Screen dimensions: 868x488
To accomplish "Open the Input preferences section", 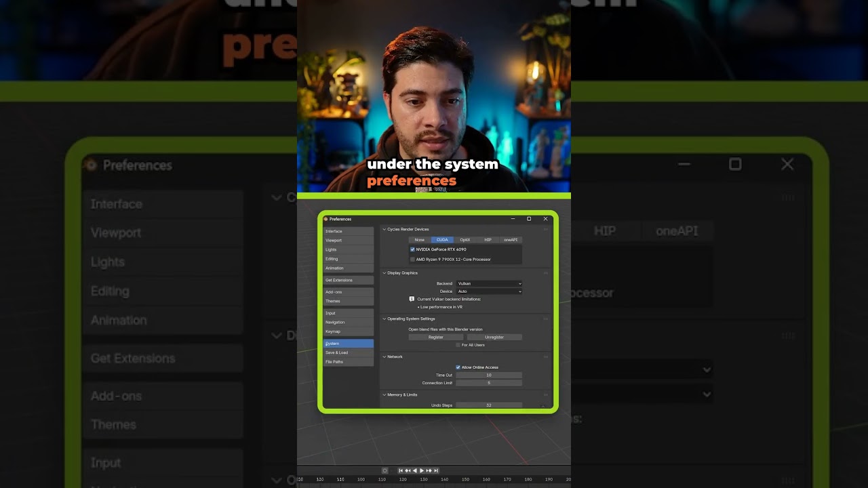I will pyautogui.click(x=349, y=313).
